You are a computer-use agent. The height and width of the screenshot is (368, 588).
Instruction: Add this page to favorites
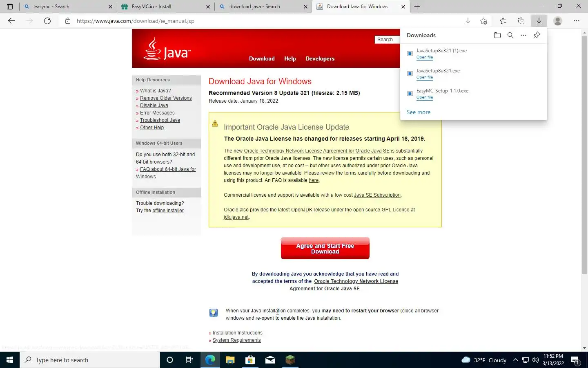tap(483, 21)
